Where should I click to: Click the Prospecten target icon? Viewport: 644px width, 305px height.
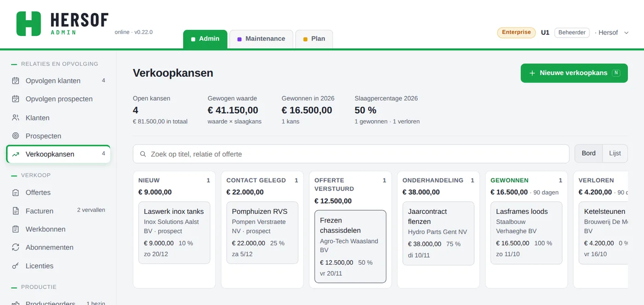(x=16, y=136)
